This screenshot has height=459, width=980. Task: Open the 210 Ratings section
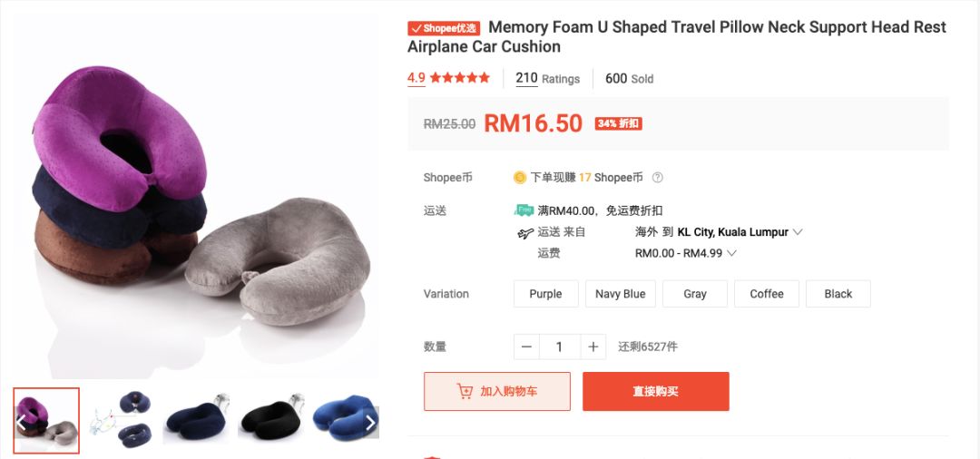[547, 79]
